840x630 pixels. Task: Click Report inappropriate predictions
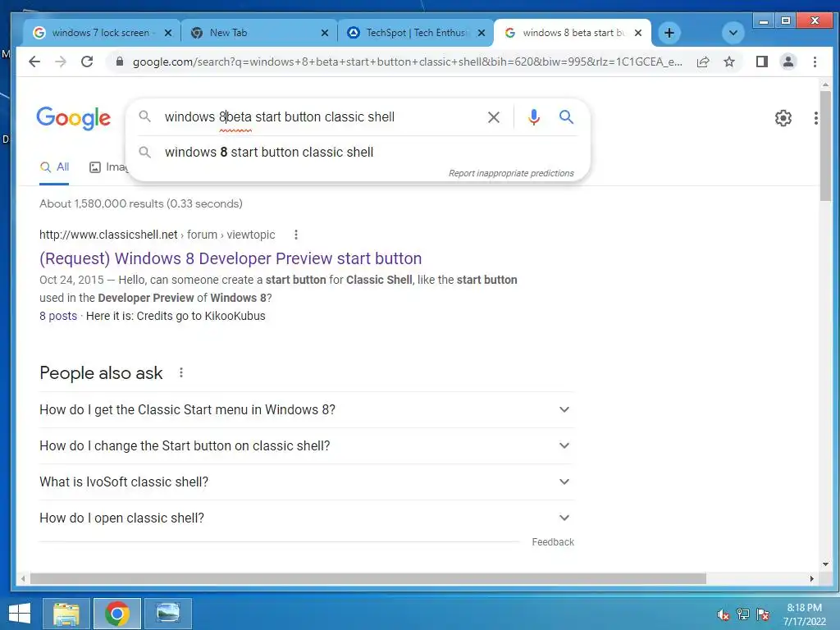click(x=511, y=173)
